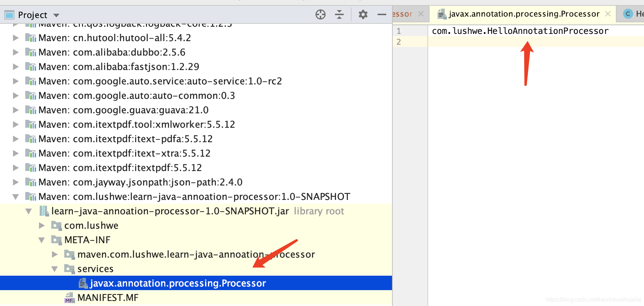Select Maven: com.alibaba:dubbo:2.5.6 row
Image resolution: width=644 pixels, height=306 pixels.
coord(196,52)
